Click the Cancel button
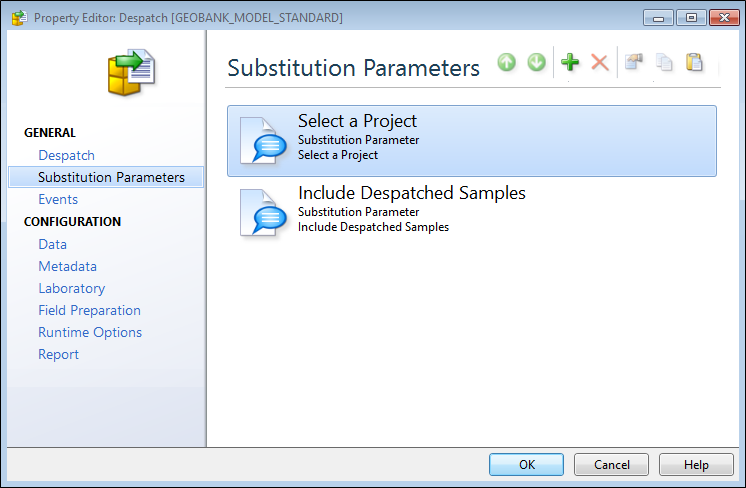Image resolution: width=746 pixels, height=488 pixels. coord(611,464)
